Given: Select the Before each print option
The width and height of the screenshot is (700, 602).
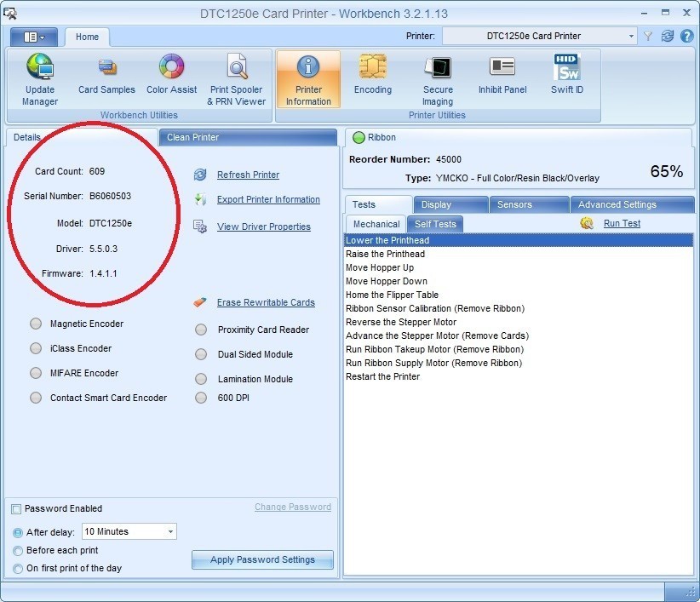Looking at the screenshot, I should (18, 550).
